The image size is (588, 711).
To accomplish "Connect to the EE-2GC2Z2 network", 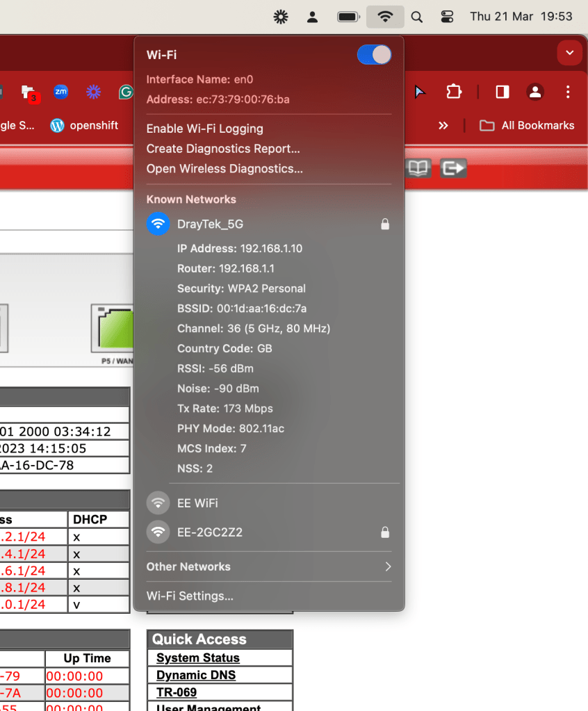I will click(268, 532).
